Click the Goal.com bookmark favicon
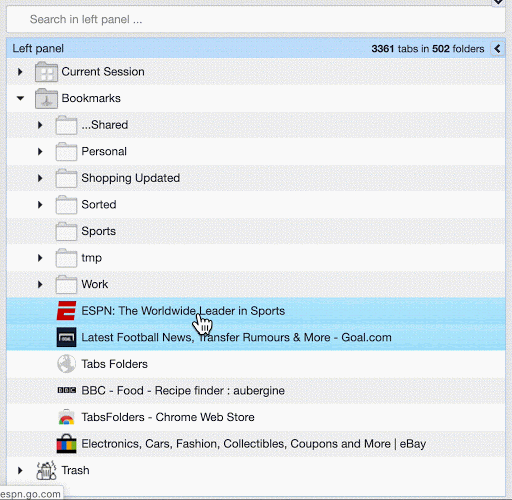 [x=66, y=337]
